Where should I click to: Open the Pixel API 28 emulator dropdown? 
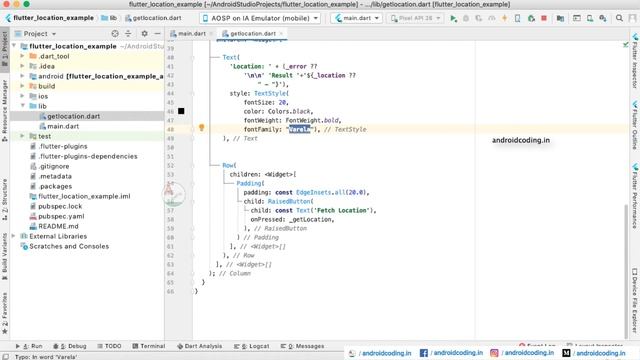pos(415,18)
